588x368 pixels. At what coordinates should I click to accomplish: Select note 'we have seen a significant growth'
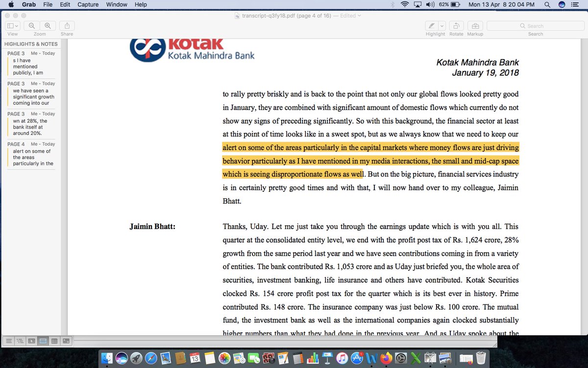31,94
